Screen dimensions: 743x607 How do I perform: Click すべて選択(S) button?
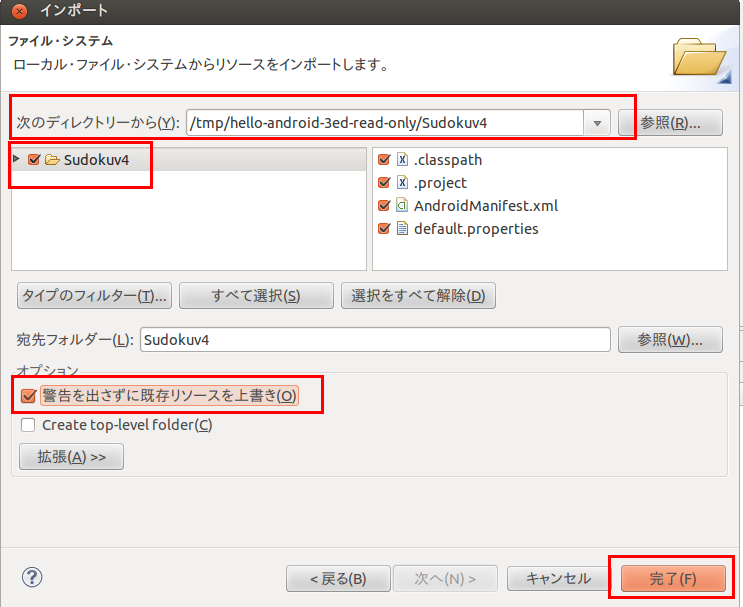pyautogui.click(x=256, y=296)
